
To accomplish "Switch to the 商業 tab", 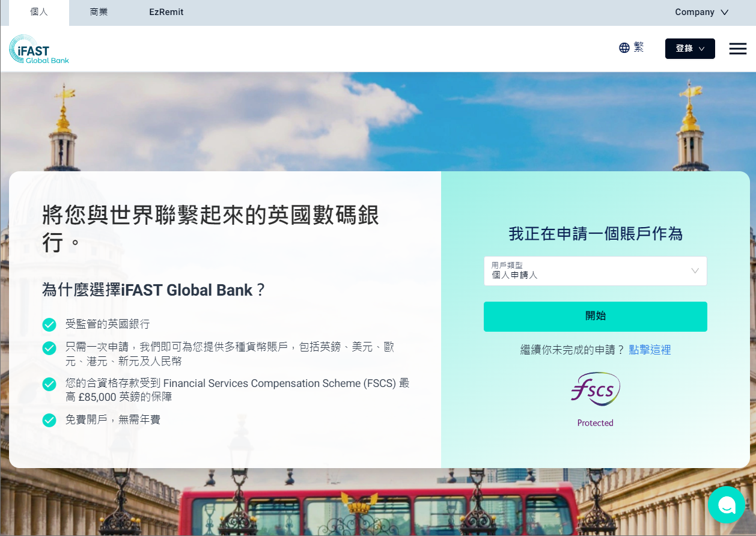I will coord(99,13).
